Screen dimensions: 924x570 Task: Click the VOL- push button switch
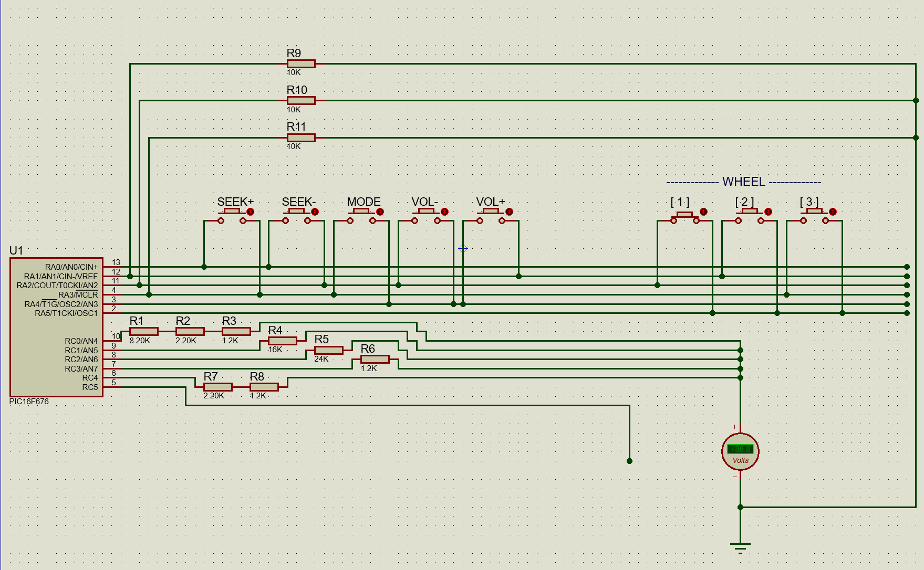[426, 216]
